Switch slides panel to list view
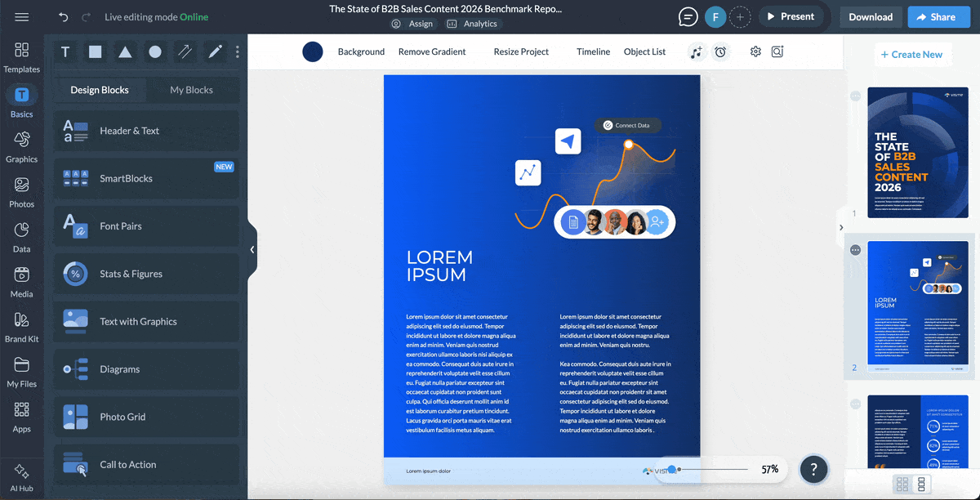The width and height of the screenshot is (980, 500). 922,484
